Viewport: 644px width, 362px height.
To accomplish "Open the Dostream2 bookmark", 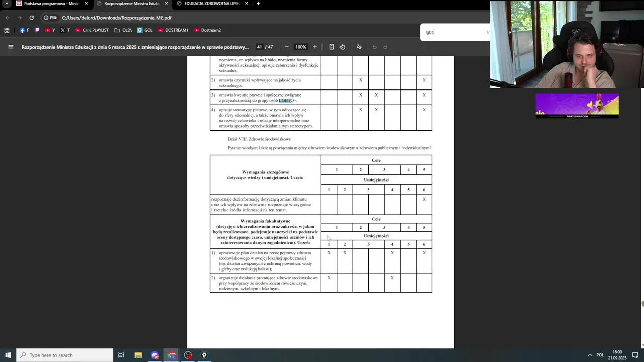I will 207,30.
